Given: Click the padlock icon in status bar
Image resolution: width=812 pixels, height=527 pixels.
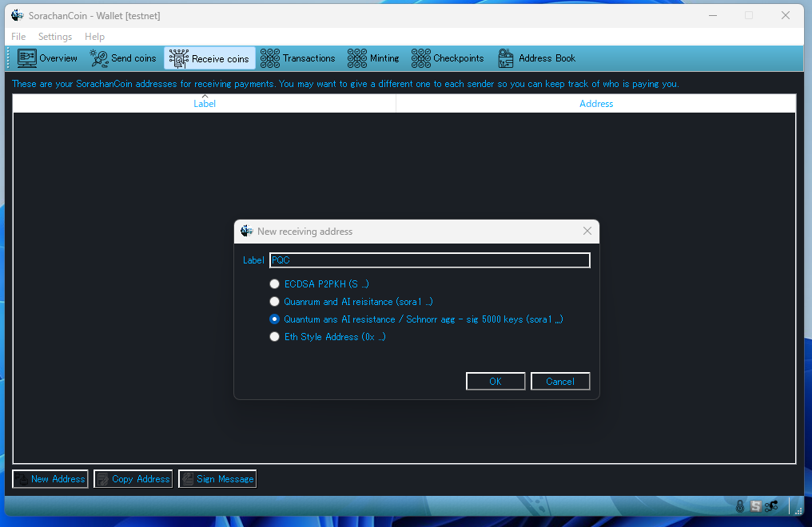Looking at the screenshot, I should click(x=741, y=506).
